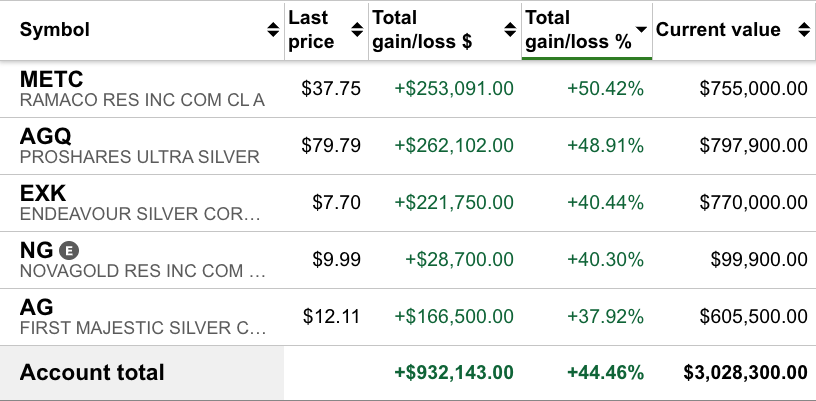The width and height of the screenshot is (816, 401).
Task: Select PROSHARES ULTRA SILVER description
Action: pyautogui.click(x=139, y=157)
